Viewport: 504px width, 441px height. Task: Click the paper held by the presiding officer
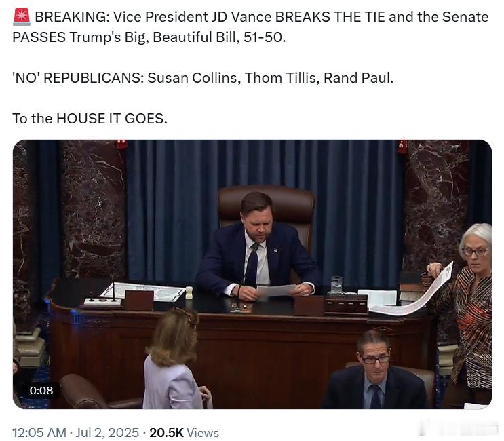(276, 290)
